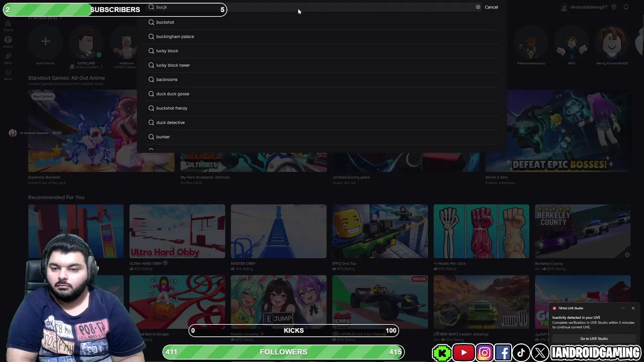
Task: Choose the lucky block suggestion
Action: click(x=322, y=51)
